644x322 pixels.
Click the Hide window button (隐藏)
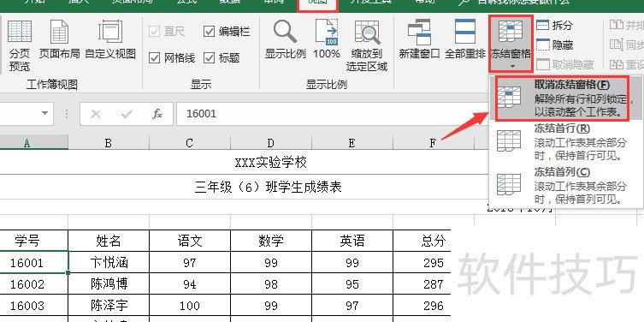pos(554,45)
